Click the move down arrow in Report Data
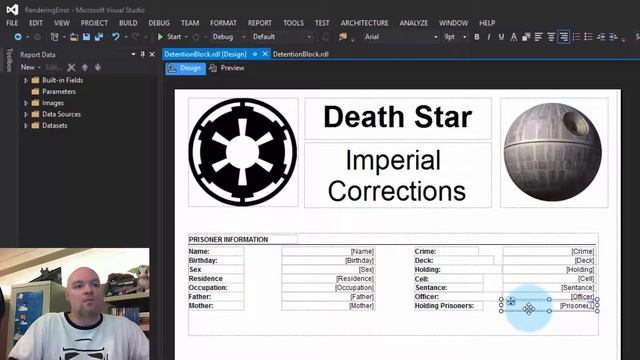This screenshot has width=640, height=360. (x=98, y=67)
